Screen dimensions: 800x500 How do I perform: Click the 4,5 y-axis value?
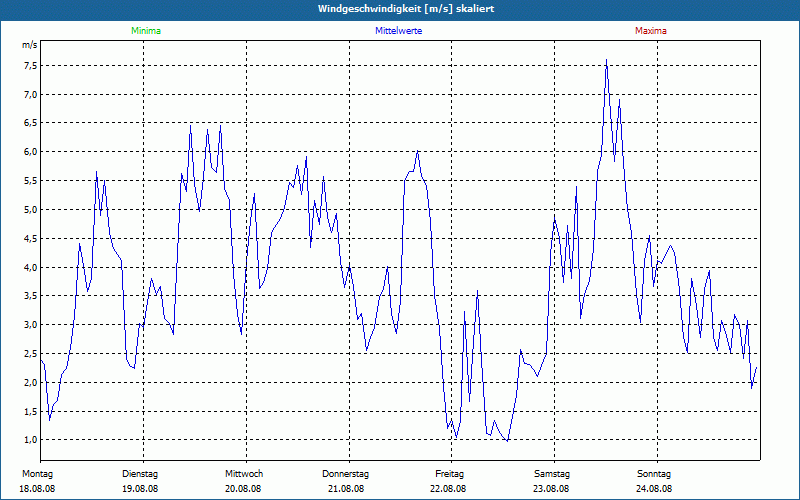[x=29, y=238]
